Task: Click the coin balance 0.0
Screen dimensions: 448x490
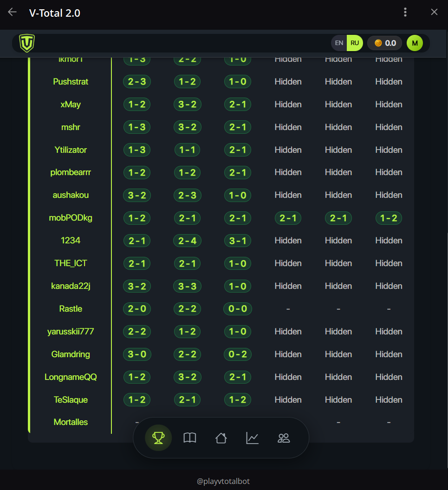Action: coord(385,43)
